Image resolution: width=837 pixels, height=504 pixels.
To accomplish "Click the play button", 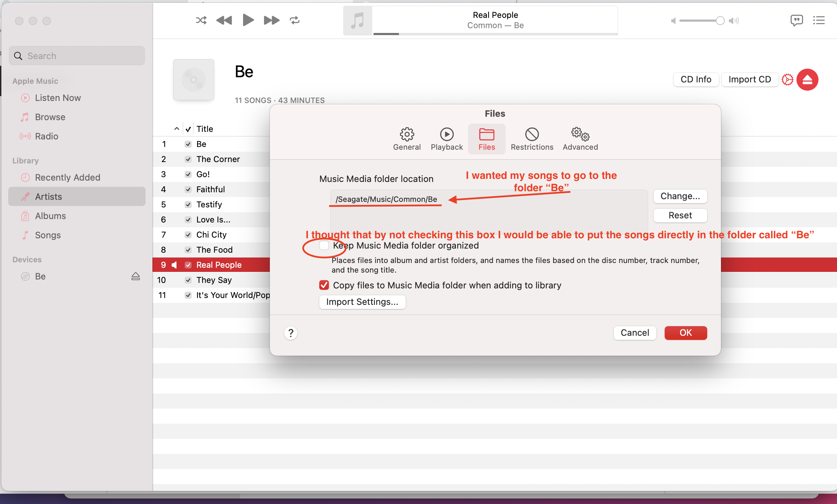I will tap(248, 20).
